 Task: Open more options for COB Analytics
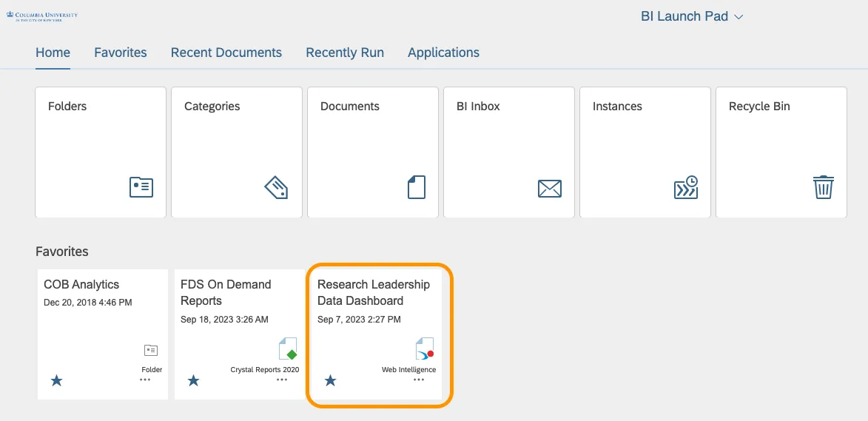[x=145, y=380]
